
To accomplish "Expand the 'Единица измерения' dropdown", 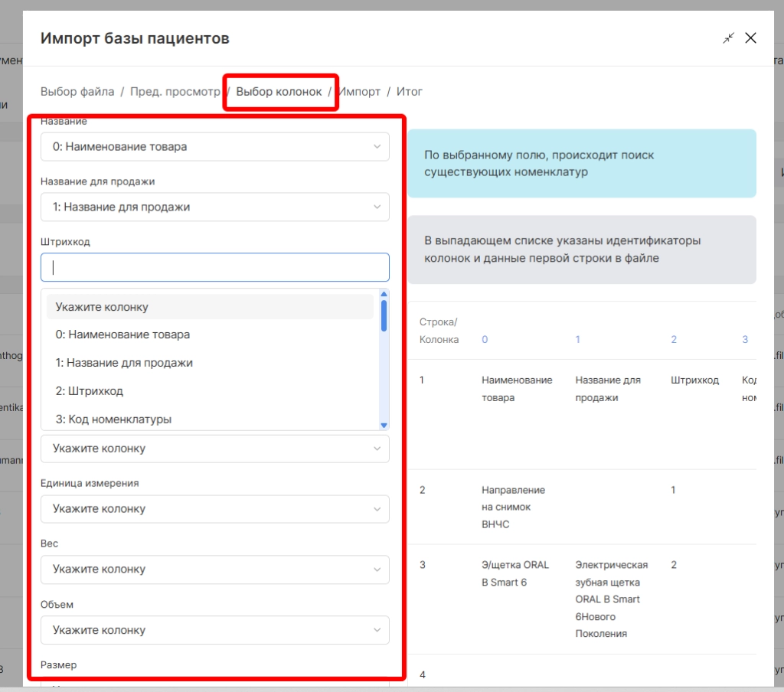I will tap(214, 509).
